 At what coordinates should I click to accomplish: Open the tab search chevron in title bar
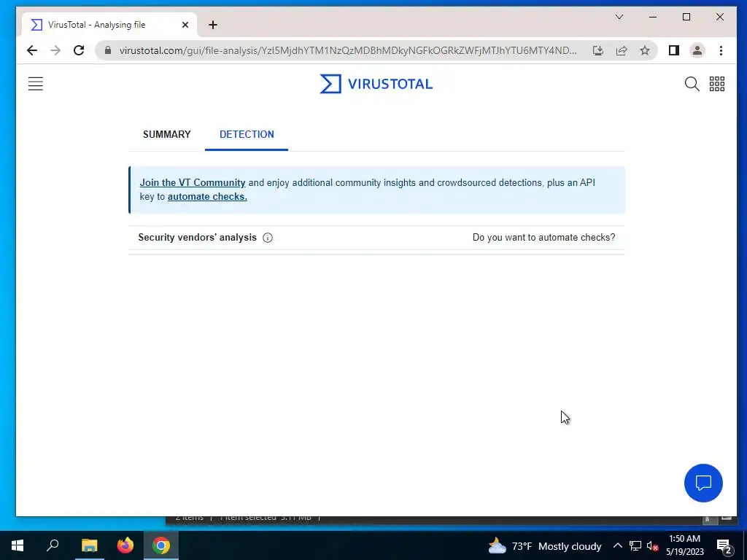click(x=619, y=17)
